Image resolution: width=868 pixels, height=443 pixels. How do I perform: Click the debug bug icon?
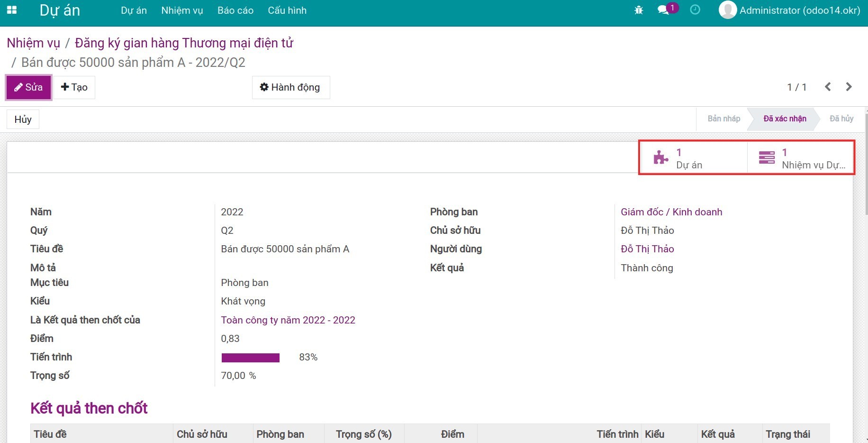pyautogui.click(x=639, y=10)
